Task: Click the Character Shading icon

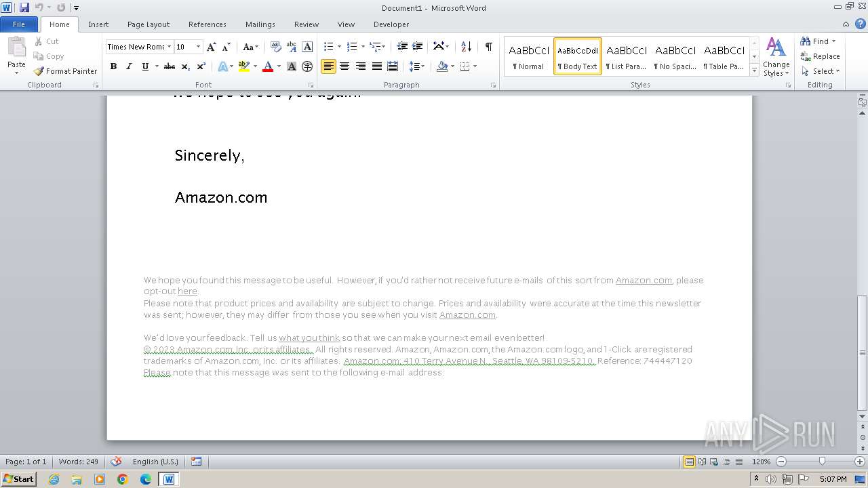Action: tap(292, 66)
